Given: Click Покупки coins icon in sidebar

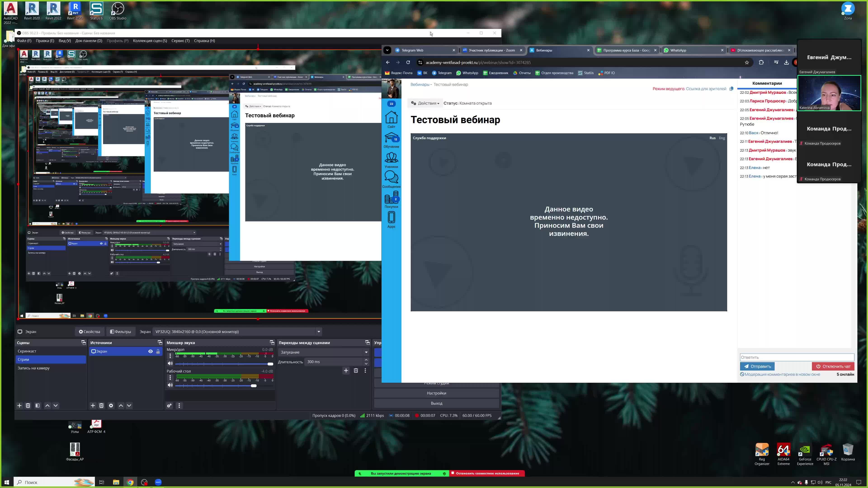Looking at the screenshot, I should (391, 199).
